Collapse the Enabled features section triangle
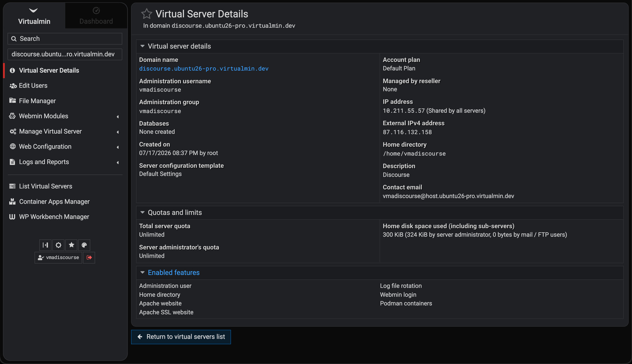Viewport: 632px width, 364px height. (143, 273)
